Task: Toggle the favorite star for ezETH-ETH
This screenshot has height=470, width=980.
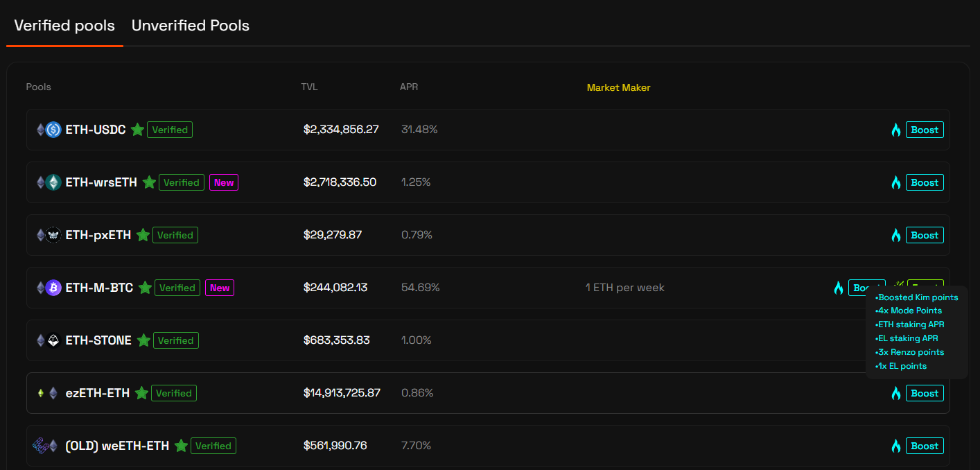Action: click(141, 393)
